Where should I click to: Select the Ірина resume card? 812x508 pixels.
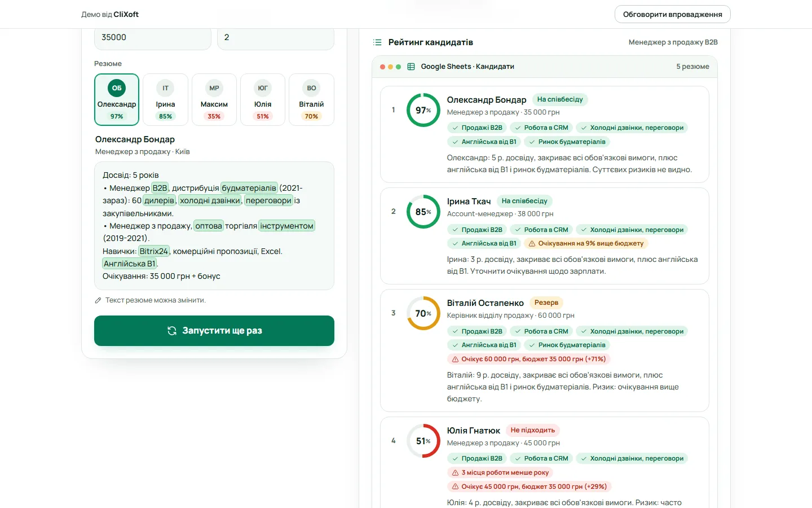tap(165, 99)
